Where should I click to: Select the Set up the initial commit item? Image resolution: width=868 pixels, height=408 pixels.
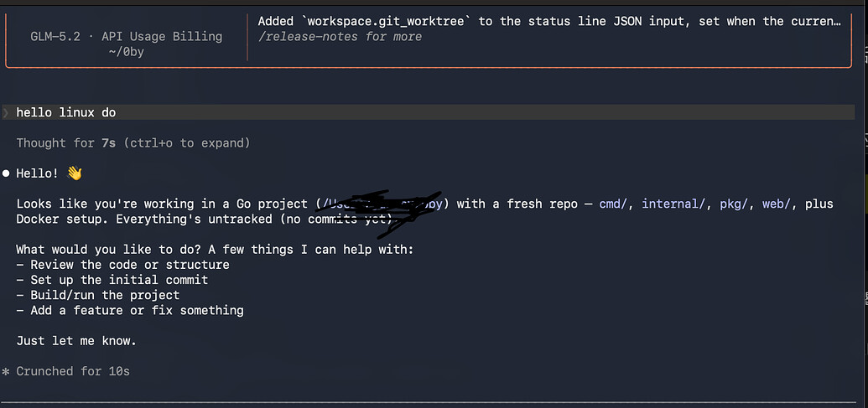(x=112, y=281)
